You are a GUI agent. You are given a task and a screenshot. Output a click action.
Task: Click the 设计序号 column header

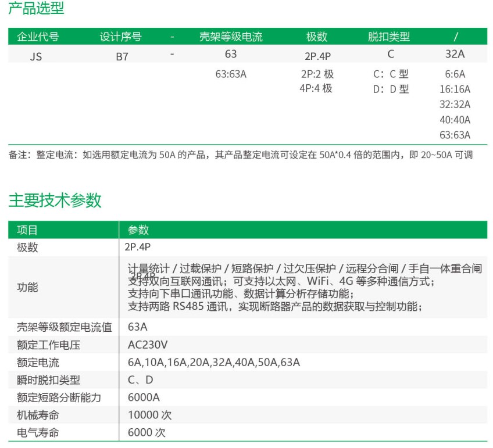click(x=120, y=37)
